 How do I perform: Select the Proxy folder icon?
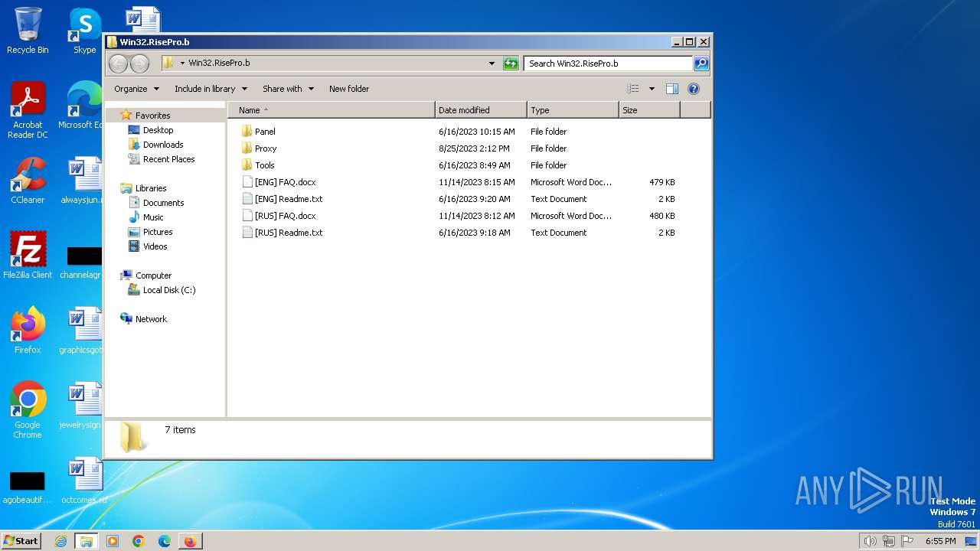click(x=247, y=148)
